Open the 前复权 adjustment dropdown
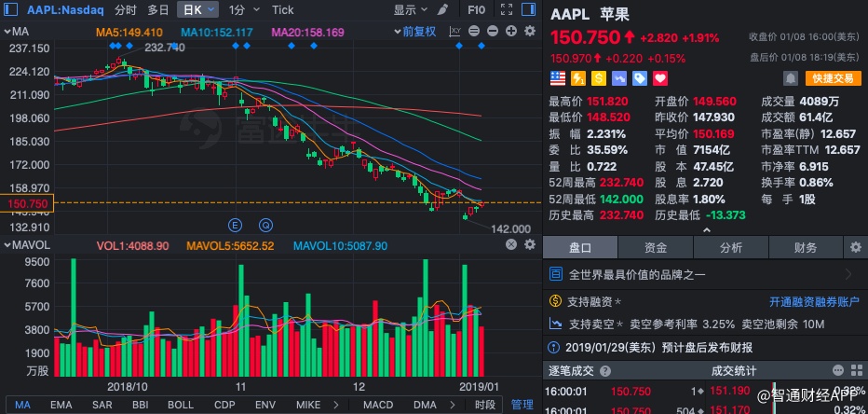Image resolution: width=868 pixels, height=414 pixels. [414, 32]
